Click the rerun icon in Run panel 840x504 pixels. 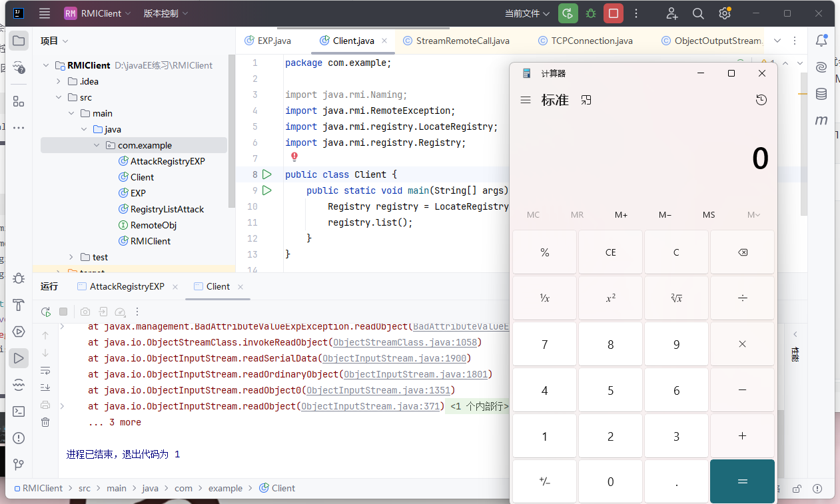tap(45, 312)
